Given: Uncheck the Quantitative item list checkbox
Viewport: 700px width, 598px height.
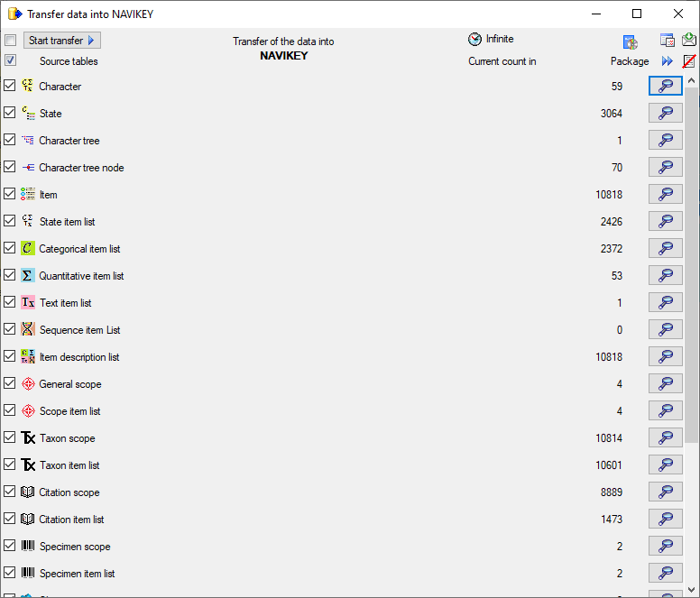Looking at the screenshot, I should click(x=9, y=275).
